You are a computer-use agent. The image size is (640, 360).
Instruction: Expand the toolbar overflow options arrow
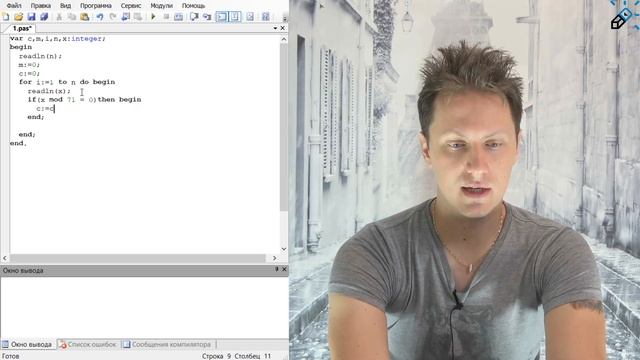(284, 18)
